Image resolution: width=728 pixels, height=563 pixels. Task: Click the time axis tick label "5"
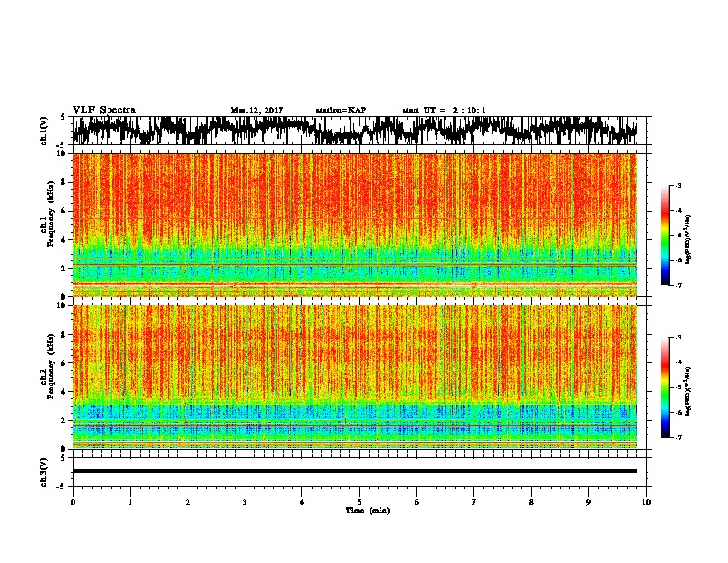coord(359,502)
